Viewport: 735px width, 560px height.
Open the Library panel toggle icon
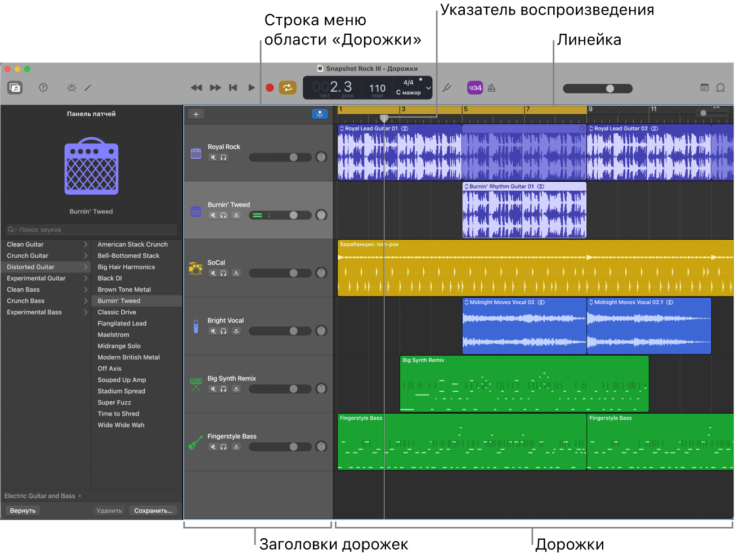point(15,88)
